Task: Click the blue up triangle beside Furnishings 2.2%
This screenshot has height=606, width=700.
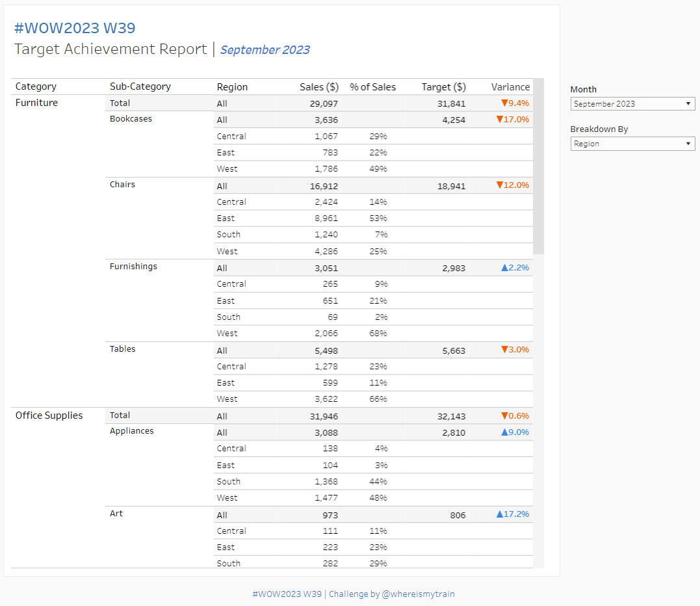Action: (x=504, y=267)
